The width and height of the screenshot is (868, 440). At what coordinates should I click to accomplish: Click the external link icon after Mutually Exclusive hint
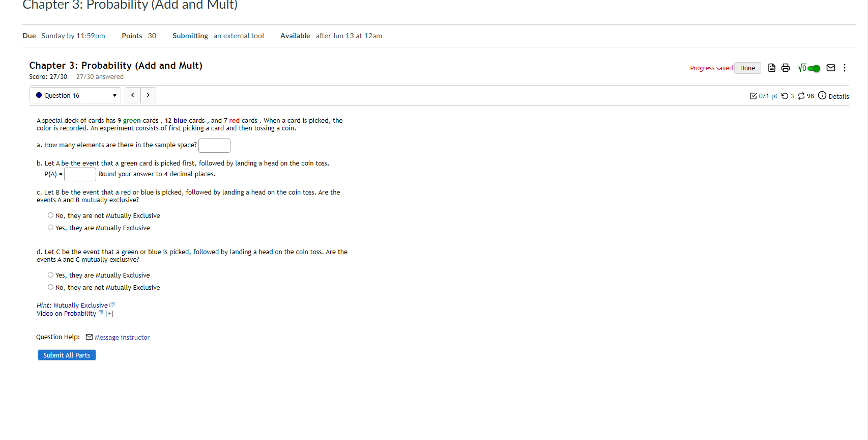[x=112, y=305]
